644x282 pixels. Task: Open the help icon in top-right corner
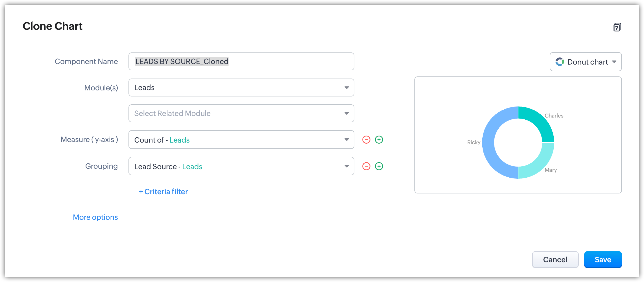(x=617, y=27)
